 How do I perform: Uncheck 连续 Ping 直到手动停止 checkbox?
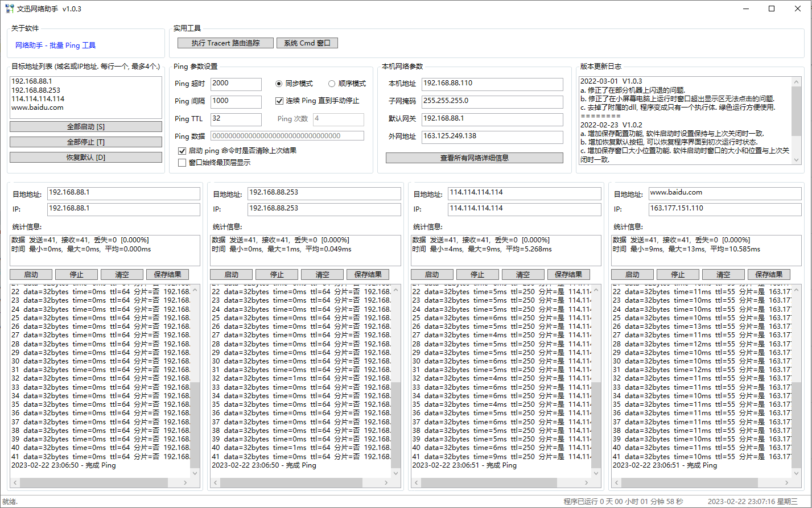(279, 101)
